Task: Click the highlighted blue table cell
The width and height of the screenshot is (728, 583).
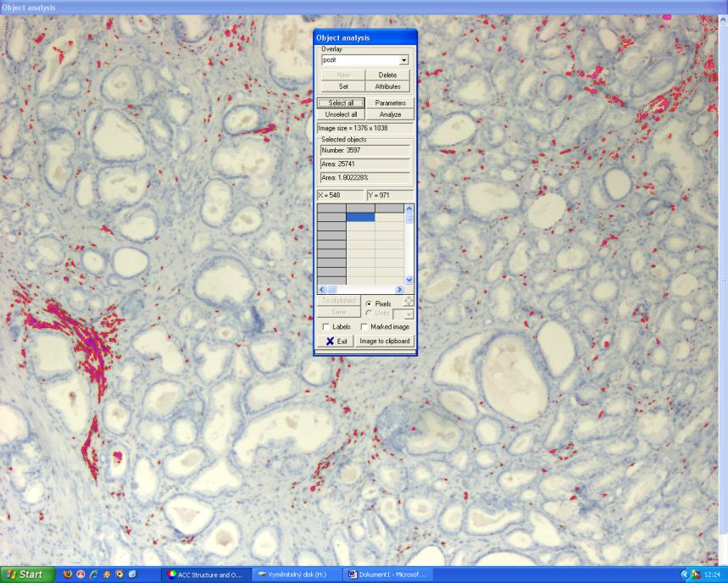Action: tap(360, 217)
